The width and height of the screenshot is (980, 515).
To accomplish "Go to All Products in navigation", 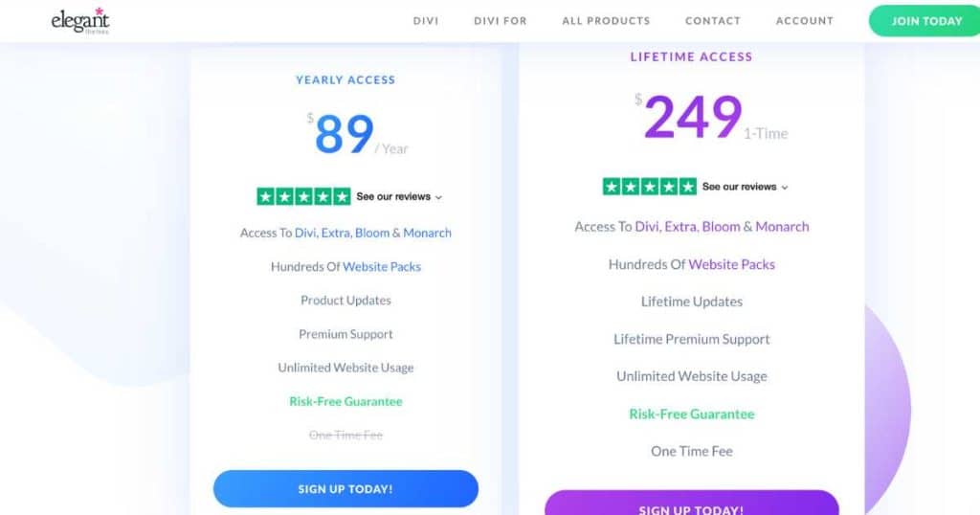I will click(606, 21).
